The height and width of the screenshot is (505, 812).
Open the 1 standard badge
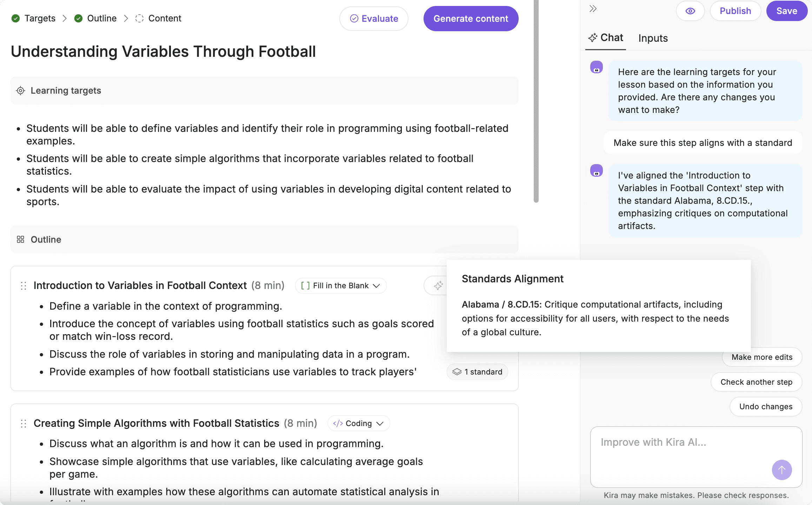pyautogui.click(x=477, y=372)
